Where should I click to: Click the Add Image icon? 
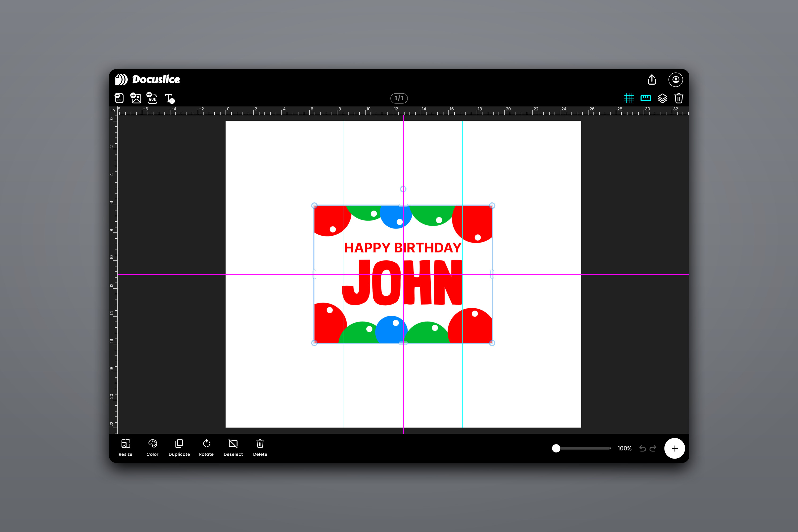click(x=136, y=98)
